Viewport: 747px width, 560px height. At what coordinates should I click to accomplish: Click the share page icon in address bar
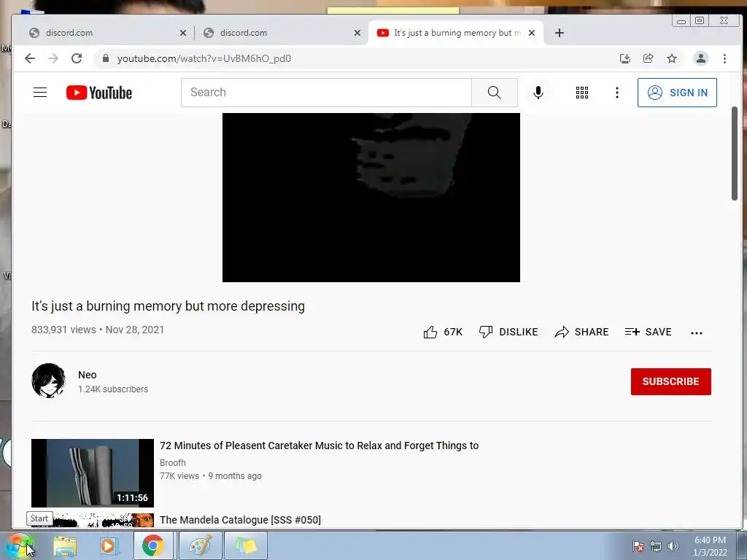click(648, 58)
